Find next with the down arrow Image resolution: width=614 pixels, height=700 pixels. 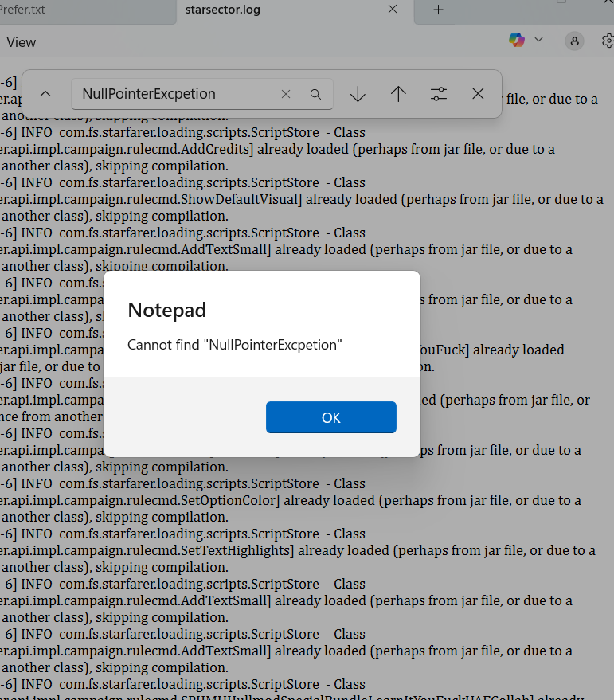pyautogui.click(x=358, y=94)
